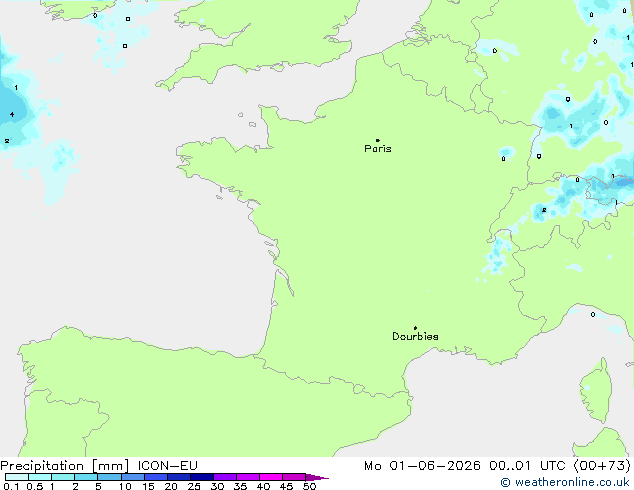Image resolution: width=634 pixels, height=490 pixels.
Task: Click the '4' precipitation value on map
Action: tap(12, 114)
